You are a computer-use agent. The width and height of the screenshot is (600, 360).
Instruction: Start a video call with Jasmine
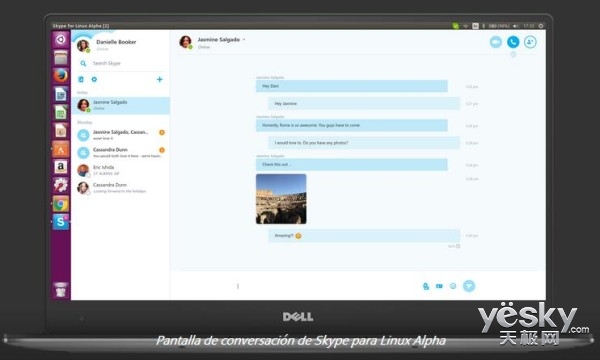tap(496, 42)
